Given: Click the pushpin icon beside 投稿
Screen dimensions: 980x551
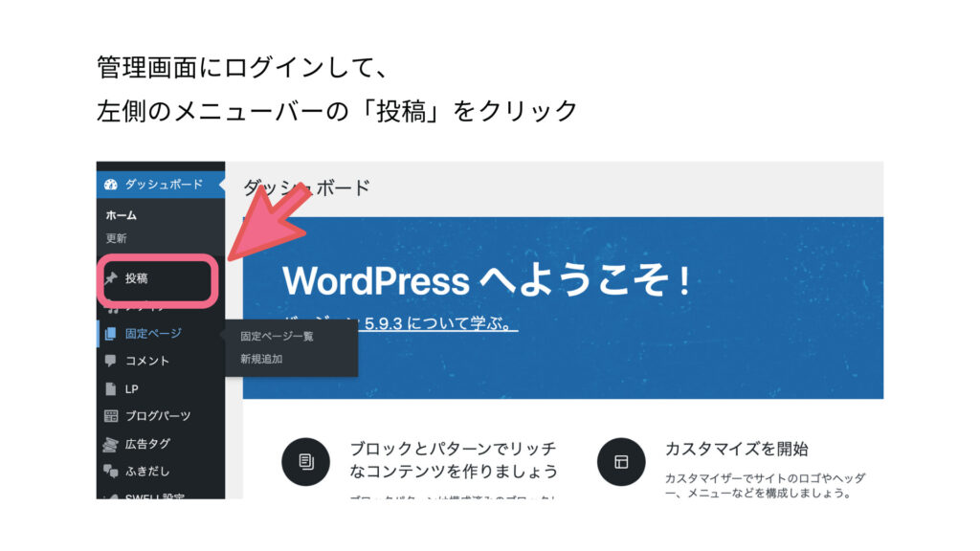Looking at the screenshot, I should (x=111, y=278).
